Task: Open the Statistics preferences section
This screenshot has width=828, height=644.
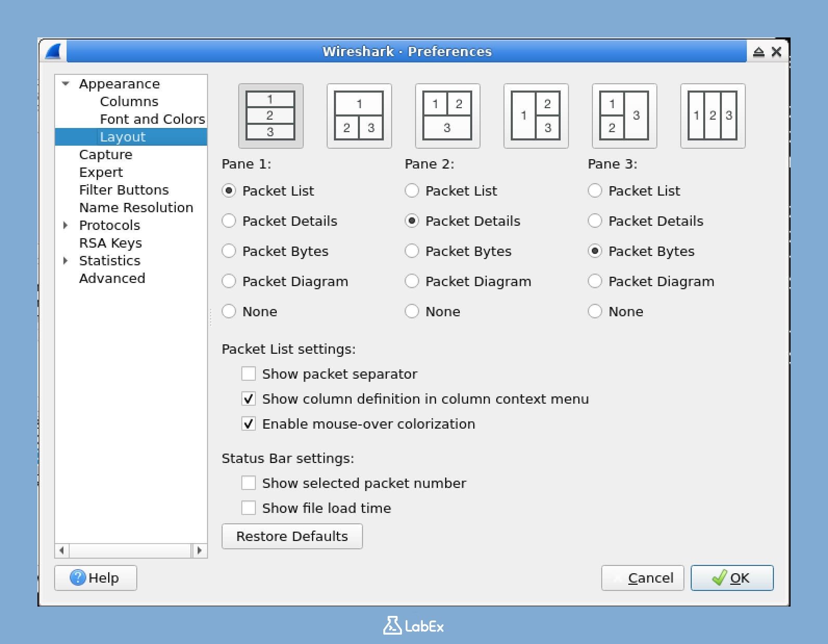Action: 109,261
